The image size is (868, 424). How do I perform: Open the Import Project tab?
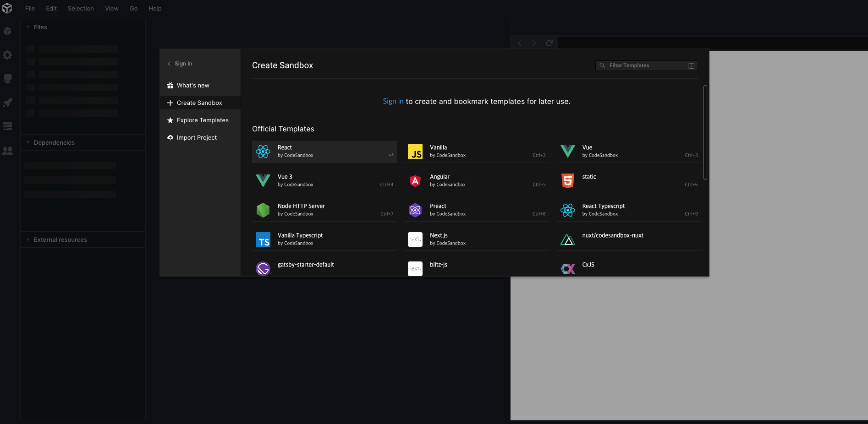[200, 137]
